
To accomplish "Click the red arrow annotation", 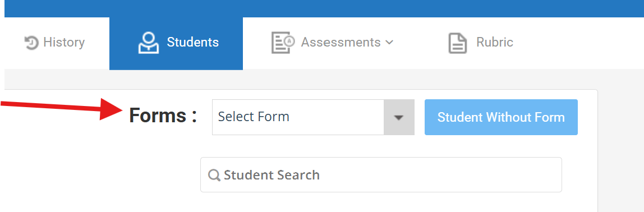I will point(62,108).
